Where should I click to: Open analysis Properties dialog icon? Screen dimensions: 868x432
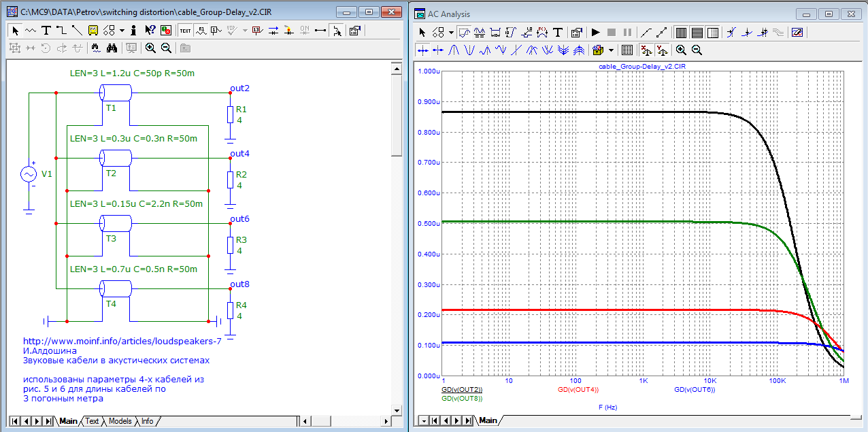(576, 32)
